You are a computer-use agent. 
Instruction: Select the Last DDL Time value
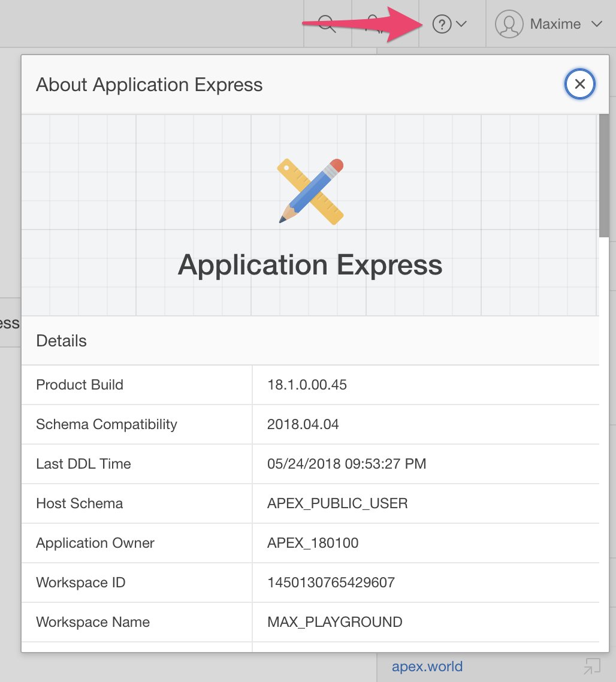347,464
